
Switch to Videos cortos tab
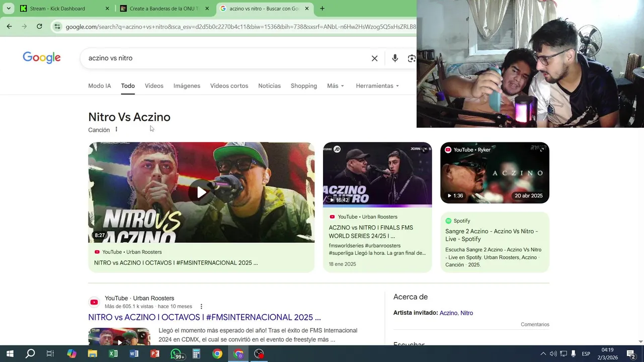coord(229,86)
